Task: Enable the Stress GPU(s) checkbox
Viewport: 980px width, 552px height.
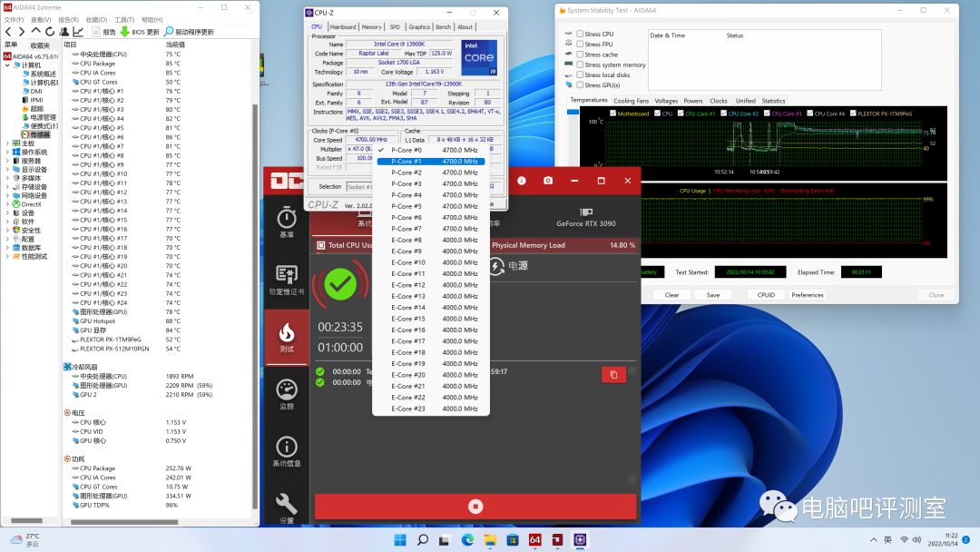Action: tap(580, 85)
